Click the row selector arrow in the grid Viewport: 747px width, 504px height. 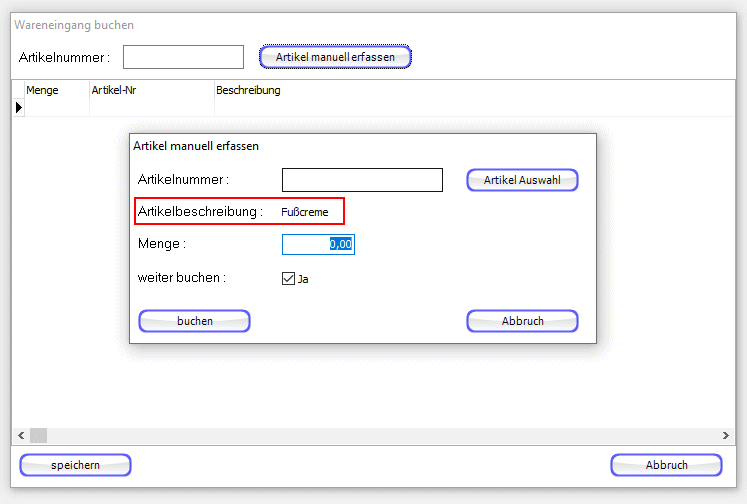click(19, 107)
